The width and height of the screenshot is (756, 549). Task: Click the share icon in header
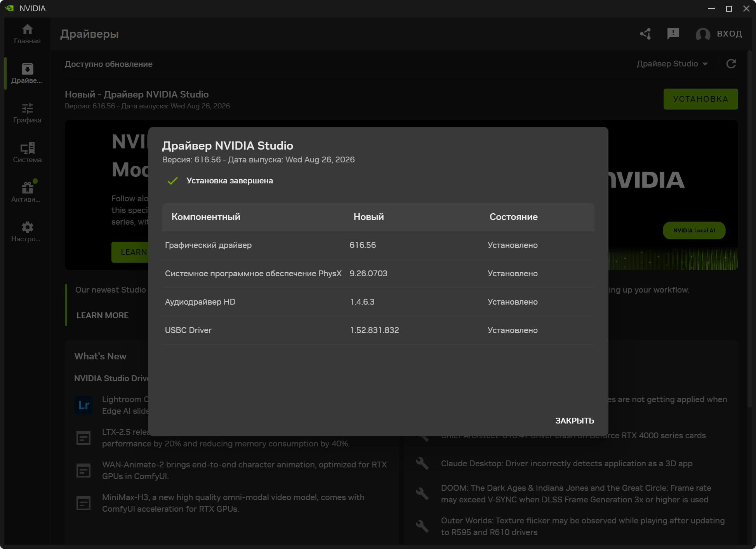click(646, 34)
